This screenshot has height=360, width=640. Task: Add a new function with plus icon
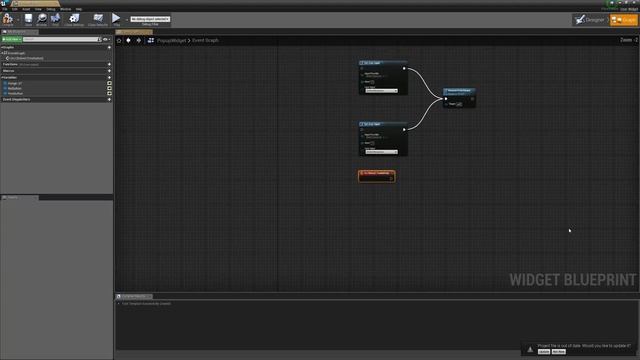tap(109, 64)
